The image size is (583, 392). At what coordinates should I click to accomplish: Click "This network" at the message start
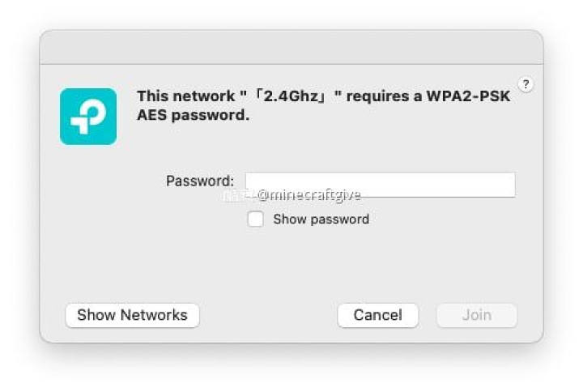[x=186, y=96]
